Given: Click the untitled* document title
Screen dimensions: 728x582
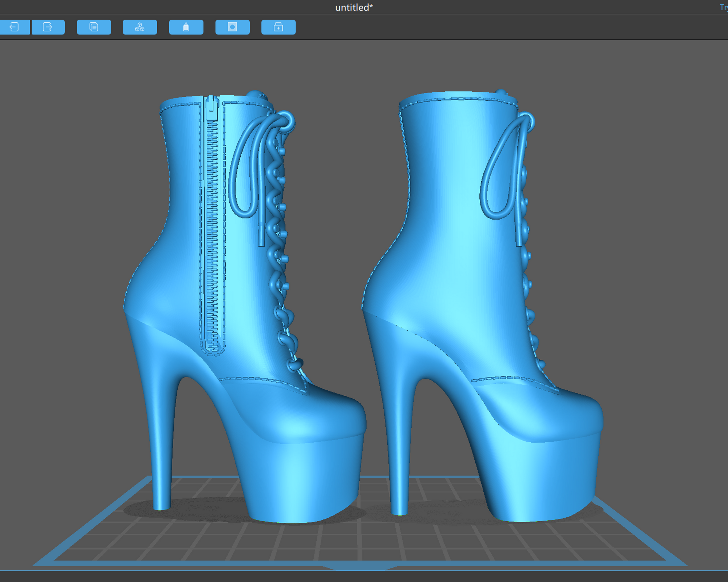Looking at the screenshot, I should 354,8.
